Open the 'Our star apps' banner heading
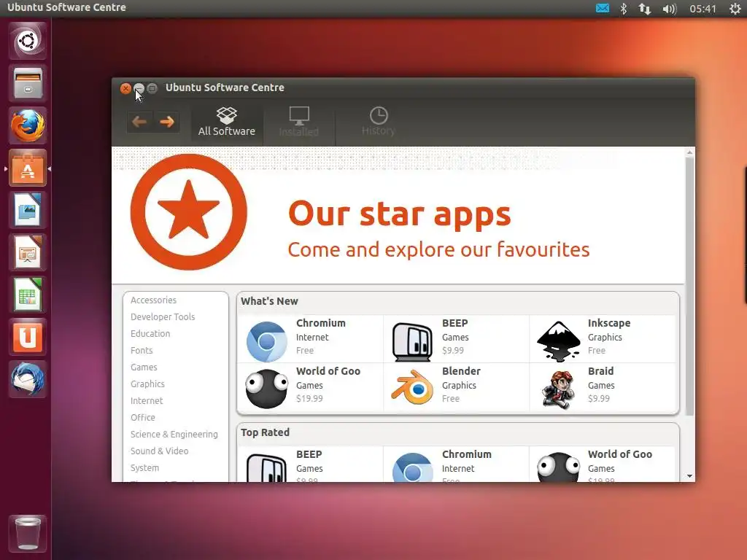The width and height of the screenshot is (747, 560). (x=399, y=214)
